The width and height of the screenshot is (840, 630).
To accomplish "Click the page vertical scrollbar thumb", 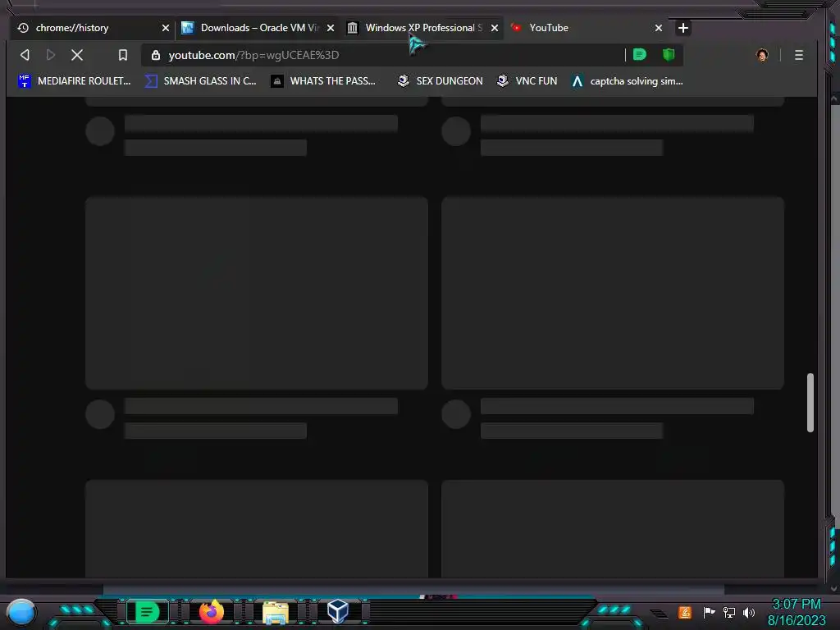I will [810, 402].
